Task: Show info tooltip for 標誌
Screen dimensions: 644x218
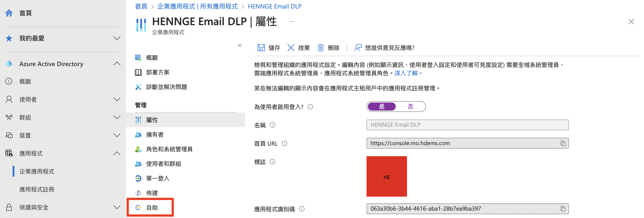Action: [x=273, y=162]
